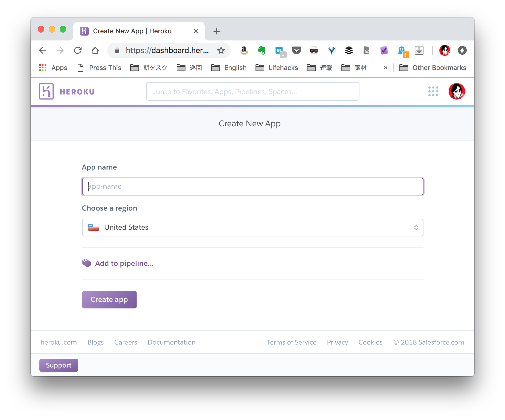This screenshot has height=420, width=505.
Task: Click the browser forward arrow
Action: click(x=60, y=50)
